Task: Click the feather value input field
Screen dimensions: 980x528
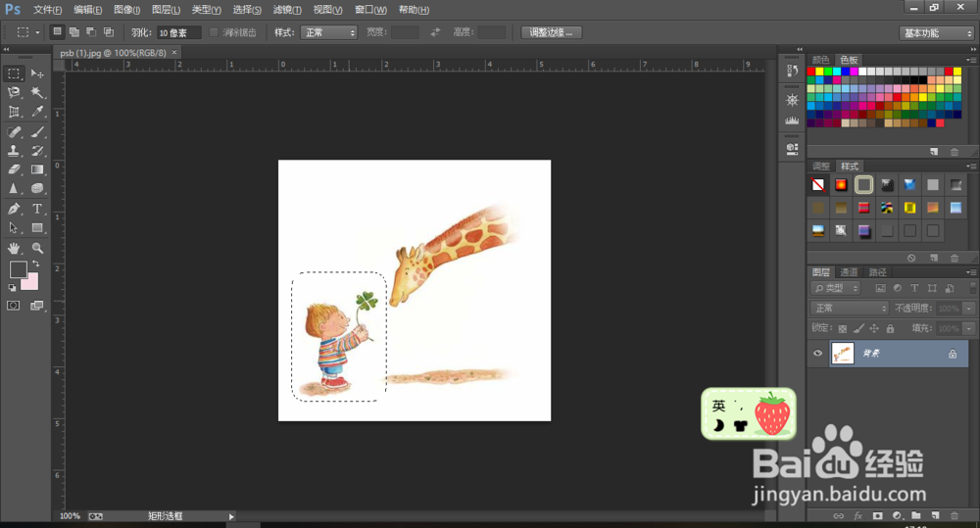Action: pyautogui.click(x=178, y=32)
